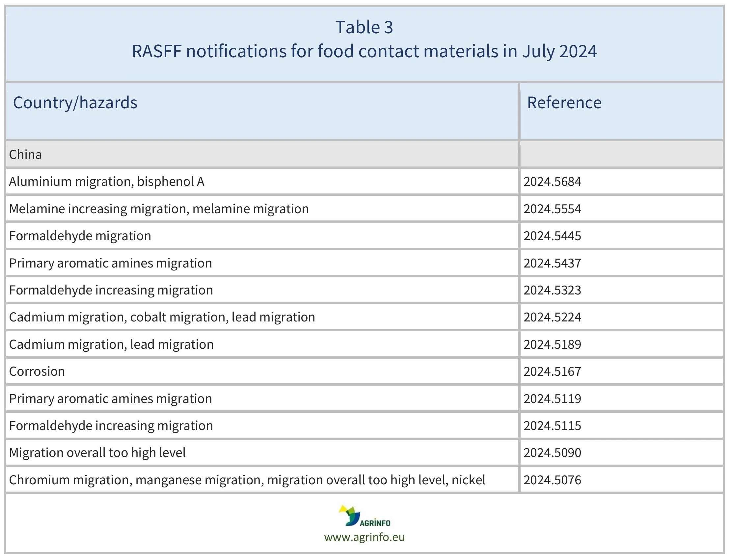Click 'Cadmium migration, cobalt migration, lead migration' cell
The image size is (731, 560).
tap(262, 317)
